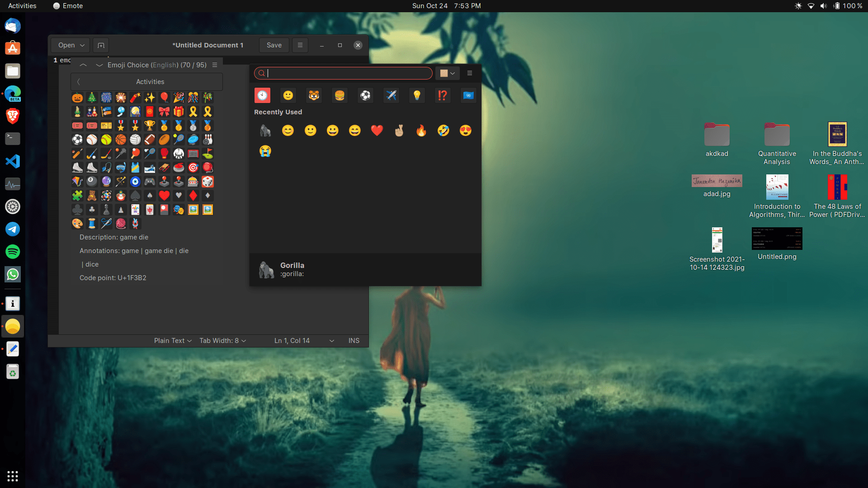Save the Untitled Document 1
The width and height of the screenshot is (868, 488).
point(274,45)
